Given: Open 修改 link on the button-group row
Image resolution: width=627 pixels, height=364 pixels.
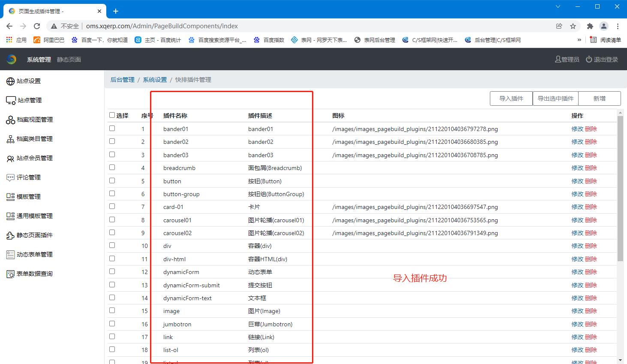Looking at the screenshot, I should coord(577,194).
